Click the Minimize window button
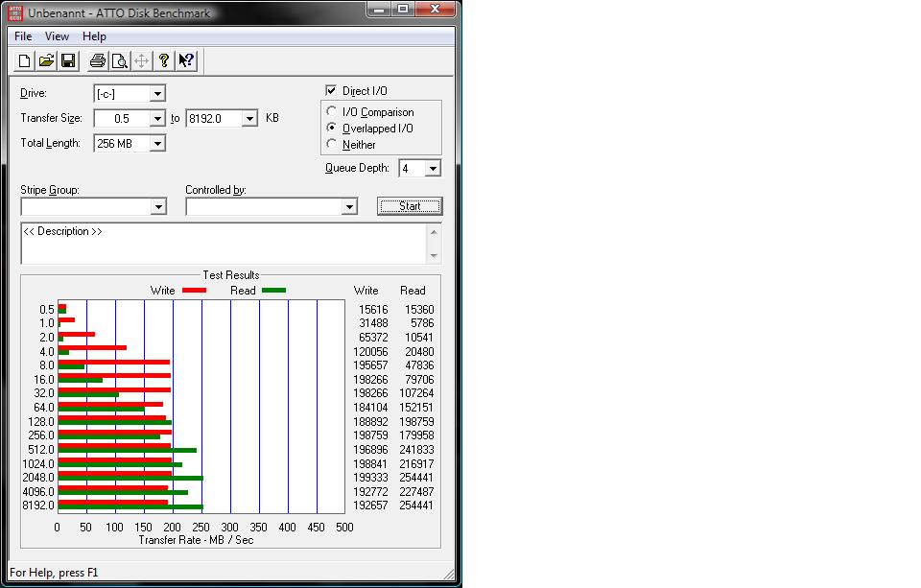 click(x=380, y=10)
